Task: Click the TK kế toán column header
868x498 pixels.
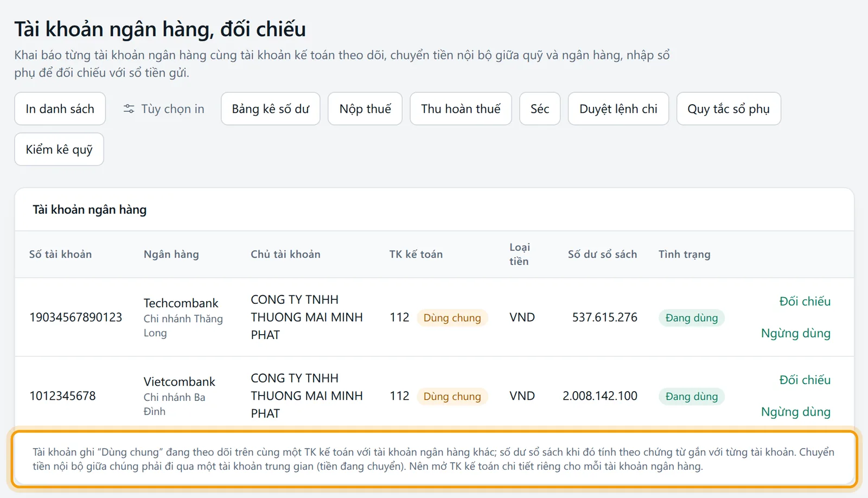Action: tap(416, 254)
